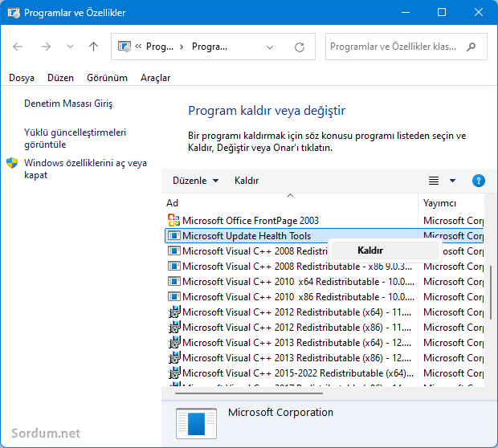Click the Visual C++ 2013 (x64) installer icon
The height and width of the screenshot is (448, 498).
pyautogui.click(x=174, y=342)
